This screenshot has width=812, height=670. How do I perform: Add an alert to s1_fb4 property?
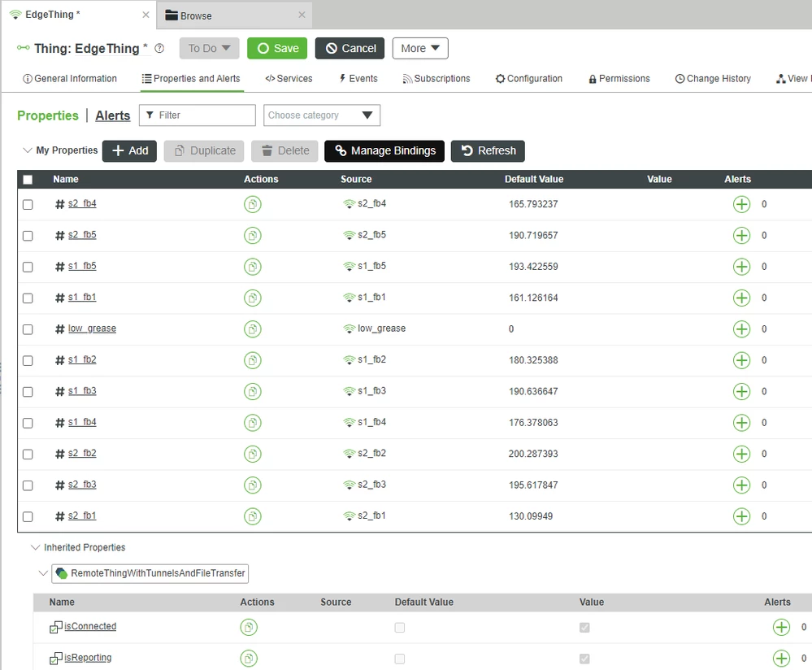click(741, 423)
